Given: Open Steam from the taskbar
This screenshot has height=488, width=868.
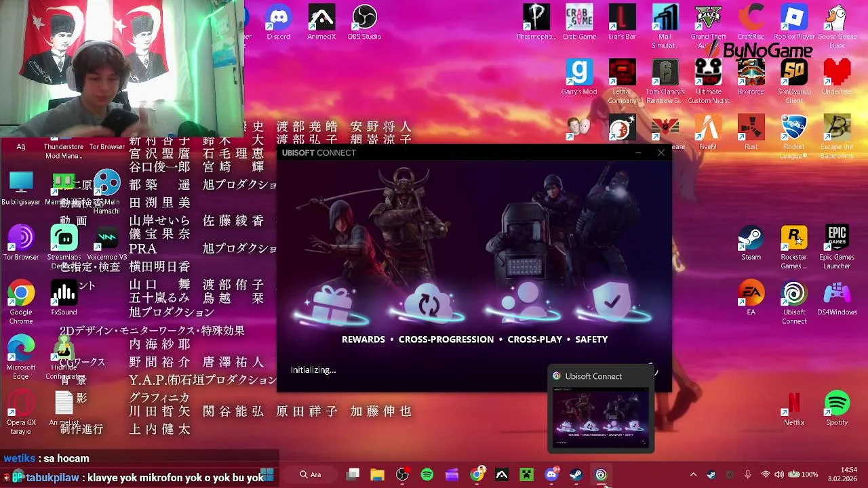Looking at the screenshot, I should pyautogui.click(x=576, y=475).
